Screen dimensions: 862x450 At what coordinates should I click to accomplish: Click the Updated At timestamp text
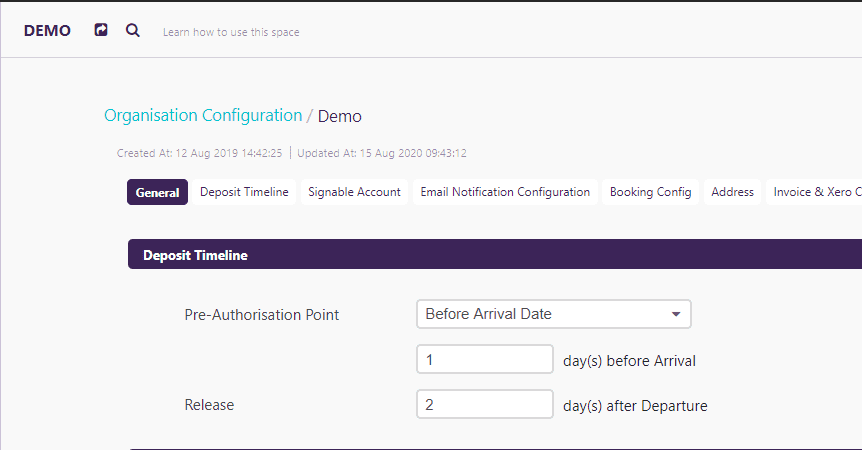pos(382,153)
